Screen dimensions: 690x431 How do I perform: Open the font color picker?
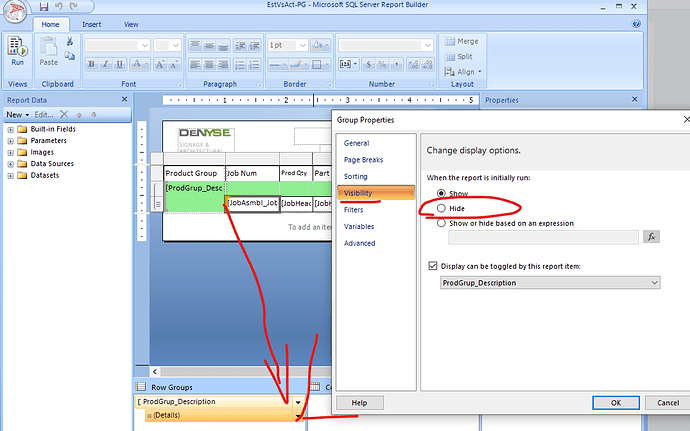click(140, 64)
